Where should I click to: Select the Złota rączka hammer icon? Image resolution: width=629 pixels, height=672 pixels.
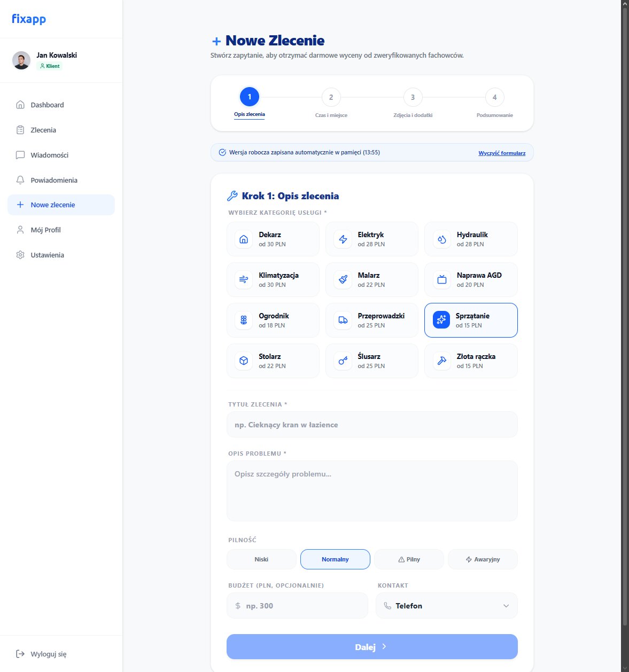pos(442,361)
